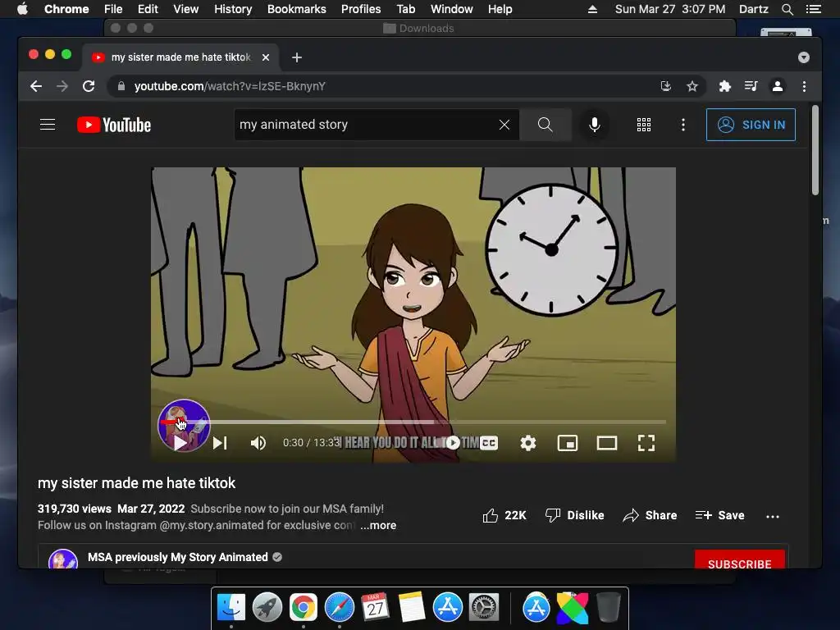Open Trash from the Dock
This screenshot has height=630, width=840.
pyautogui.click(x=609, y=608)
